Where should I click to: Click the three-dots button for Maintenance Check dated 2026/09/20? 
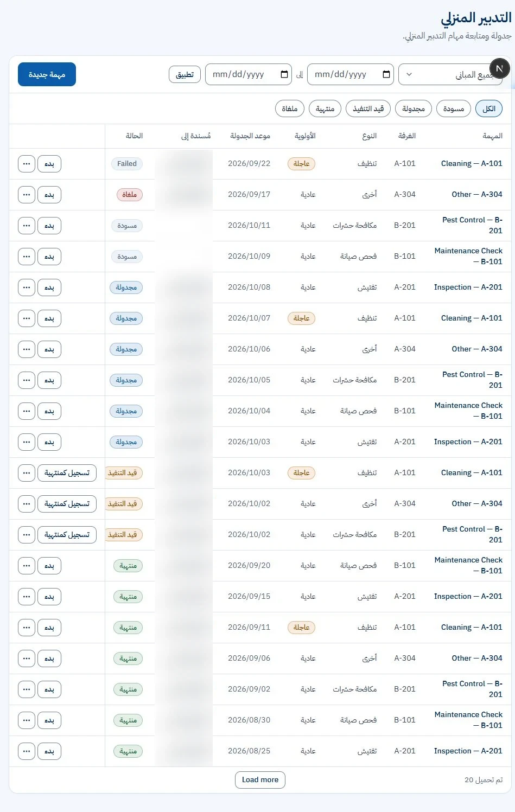27,566
